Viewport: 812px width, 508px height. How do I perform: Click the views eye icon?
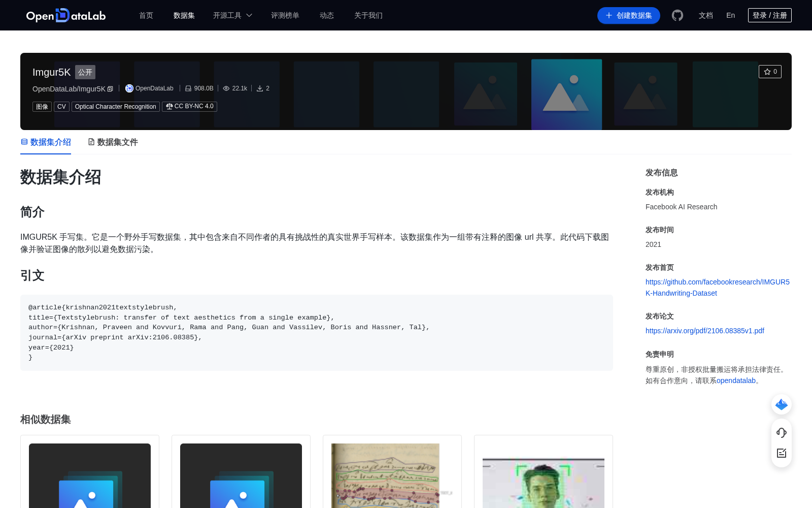pyautogui.click(x=226, y=88)
